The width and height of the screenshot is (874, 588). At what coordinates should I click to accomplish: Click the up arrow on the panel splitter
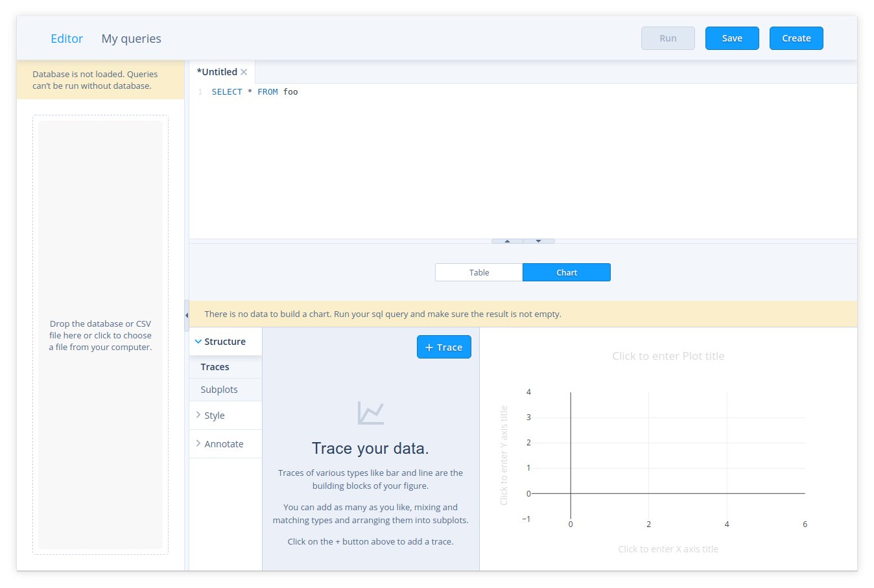507,241
